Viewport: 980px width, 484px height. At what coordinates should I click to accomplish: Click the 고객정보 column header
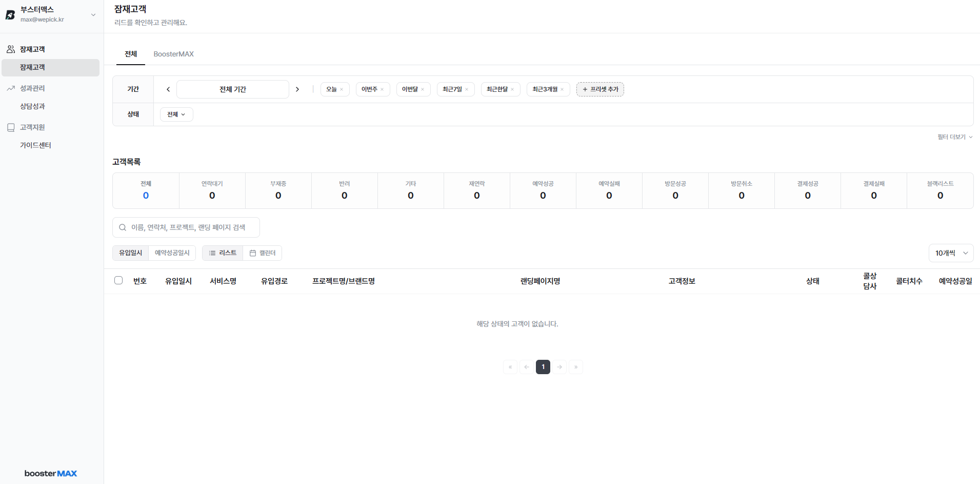coord(682,281)
